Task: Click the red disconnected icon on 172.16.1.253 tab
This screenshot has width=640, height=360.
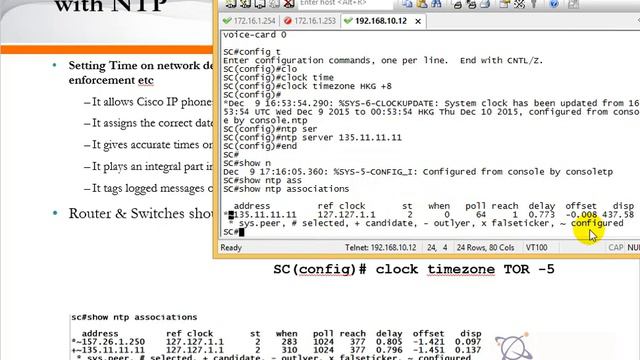Action: pyautogui.click(x=288, y=21)
